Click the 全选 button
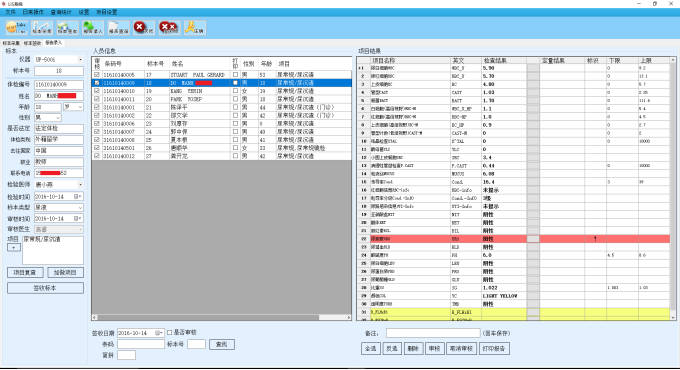 (x=370, y=348)
